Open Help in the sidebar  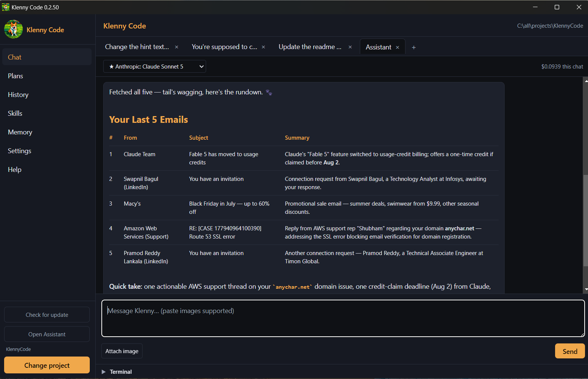click(47, 169)
